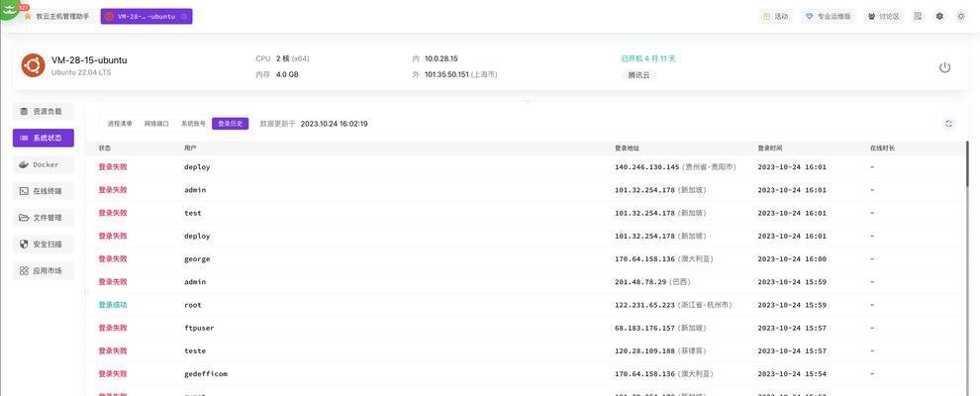Click the 状态 column header
The image size is (980, 396).
pyautogui.click(x=104, y=148)
